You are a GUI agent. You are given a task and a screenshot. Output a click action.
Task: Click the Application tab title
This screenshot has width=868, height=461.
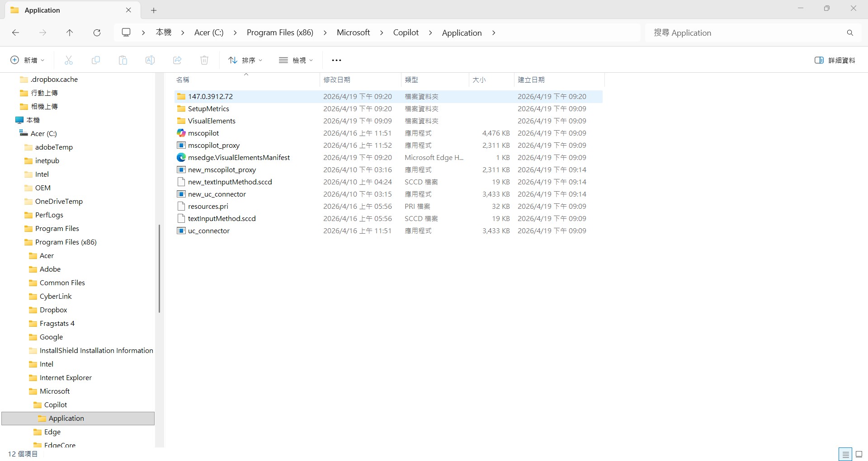pyautogui.click(x=42, y=10)
